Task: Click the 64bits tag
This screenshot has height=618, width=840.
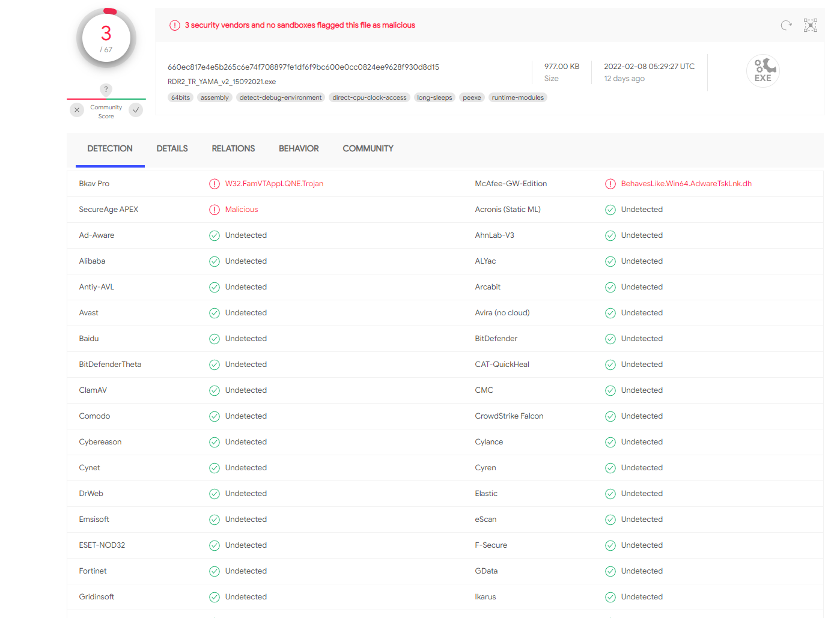Action: tap(180, 97)
